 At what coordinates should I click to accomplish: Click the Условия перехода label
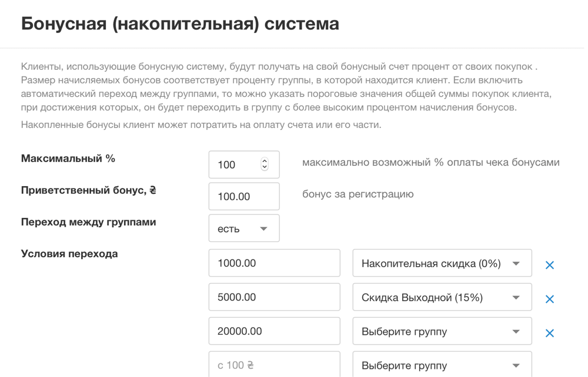tap(69, 254)
